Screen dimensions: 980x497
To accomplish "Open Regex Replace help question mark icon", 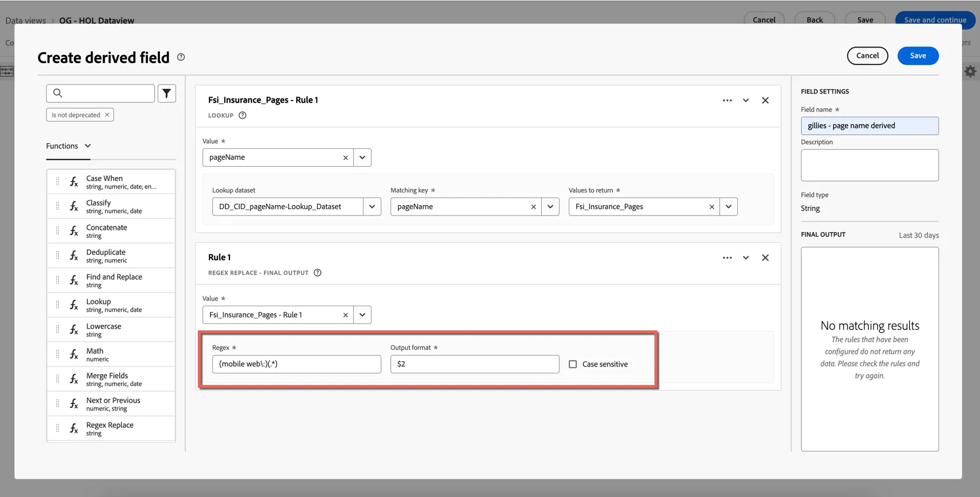I will (x=317, y=273).
